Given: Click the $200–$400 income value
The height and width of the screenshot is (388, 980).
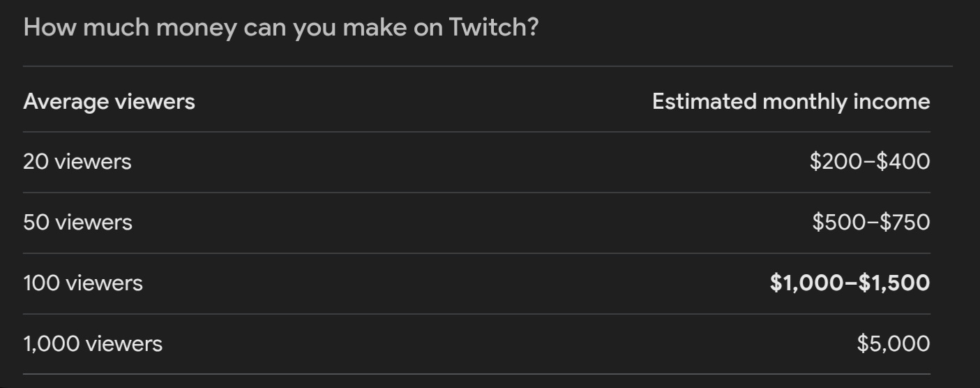Looking at the screenshot, I should (x=869, y=162).
